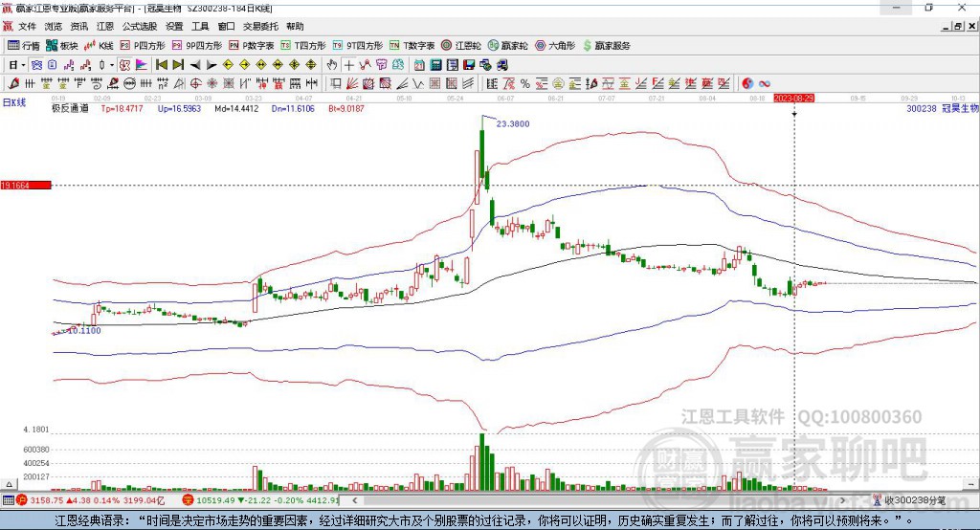
Task: Click the colored flag indicator icon
Action: click(142, 65)
